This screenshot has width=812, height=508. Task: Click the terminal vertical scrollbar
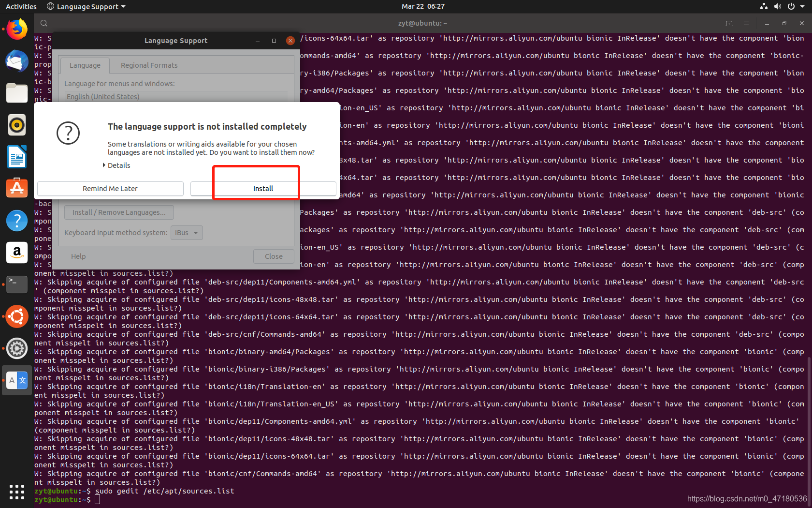click(809, 432)
